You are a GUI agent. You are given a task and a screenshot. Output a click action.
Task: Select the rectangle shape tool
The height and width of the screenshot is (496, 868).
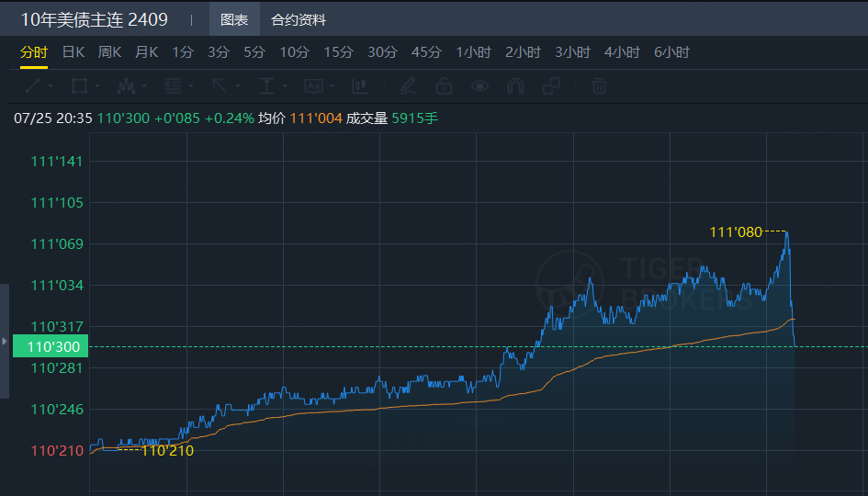point(79,85)
